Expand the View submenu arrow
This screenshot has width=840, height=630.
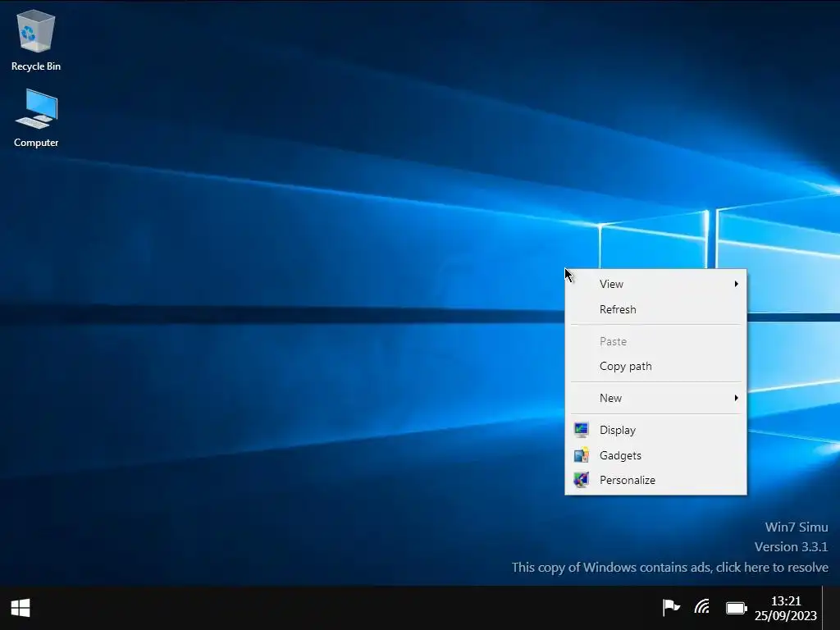(736, 284)
